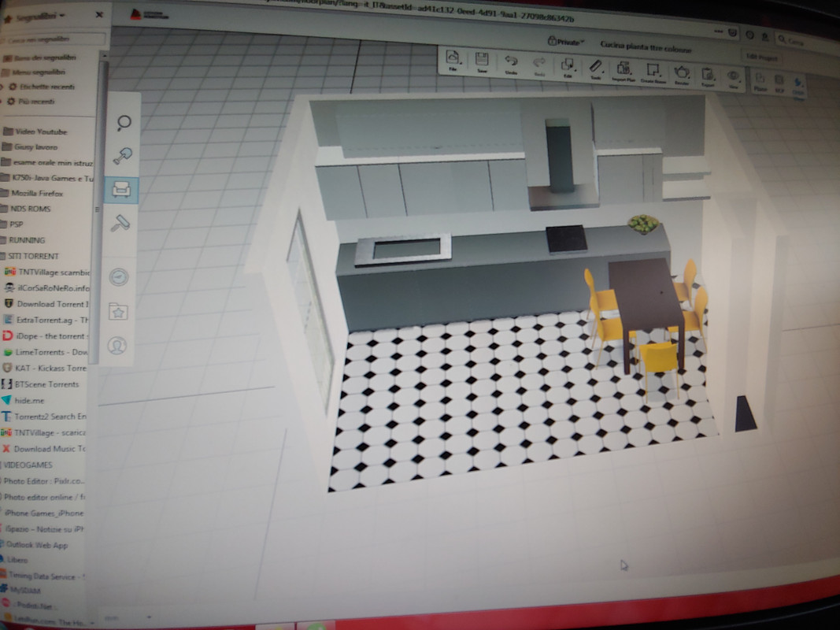Undo the last action with the Undo arrow
Viewport: 840px width, 630px height.
click(x=511, y=64)
